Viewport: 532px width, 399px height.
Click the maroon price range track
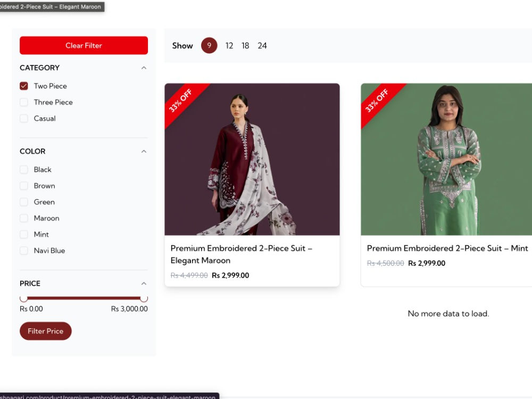click(84, 298)
